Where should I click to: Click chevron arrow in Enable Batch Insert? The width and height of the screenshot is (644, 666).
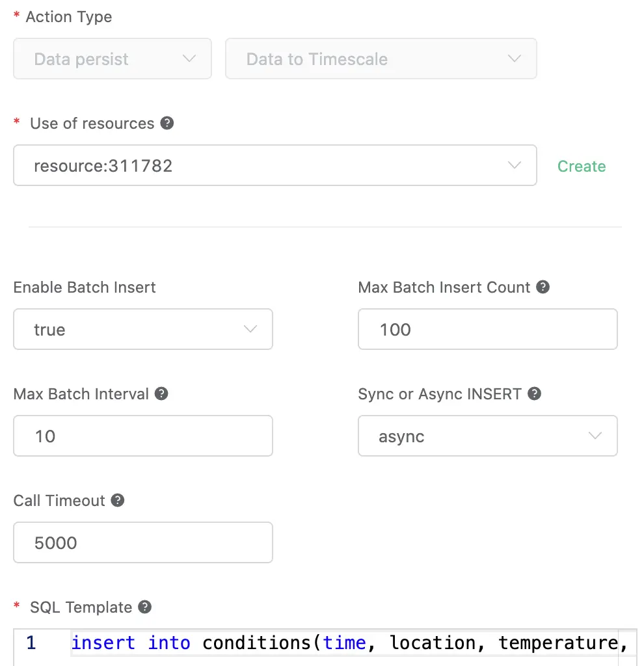click(250, 329)
